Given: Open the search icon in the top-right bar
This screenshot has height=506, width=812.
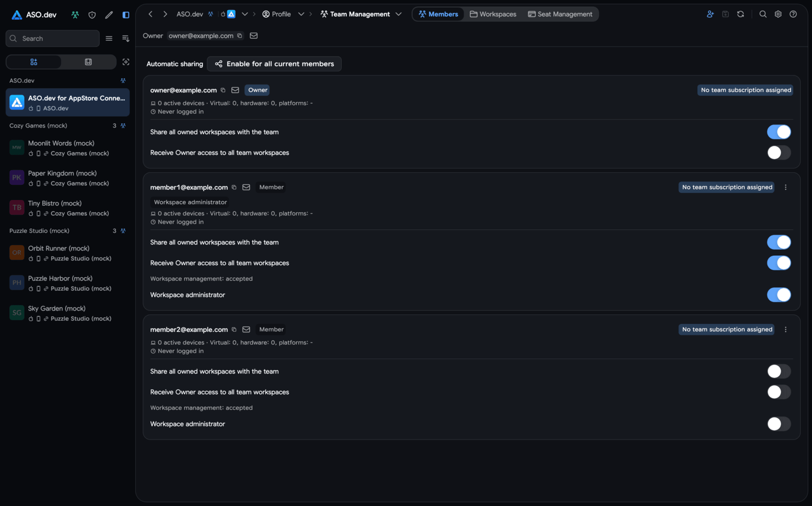Looking at the screenshot, I should [763, 14].
